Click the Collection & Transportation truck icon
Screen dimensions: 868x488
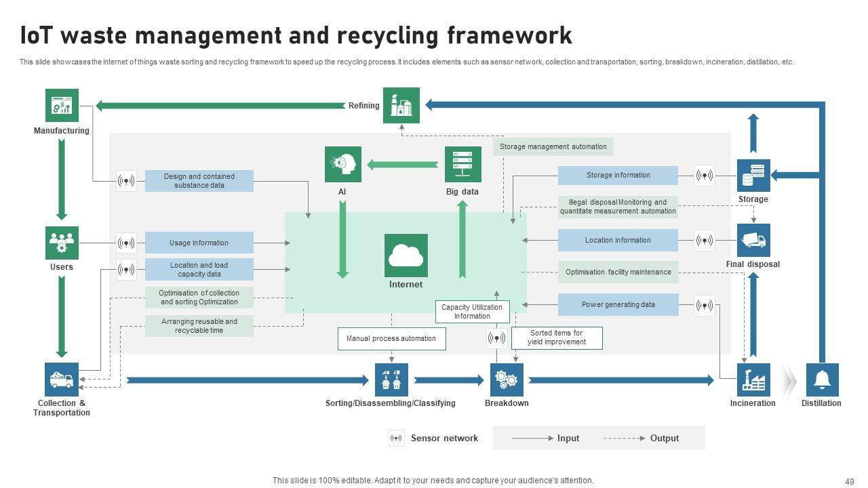pos(62,380)
